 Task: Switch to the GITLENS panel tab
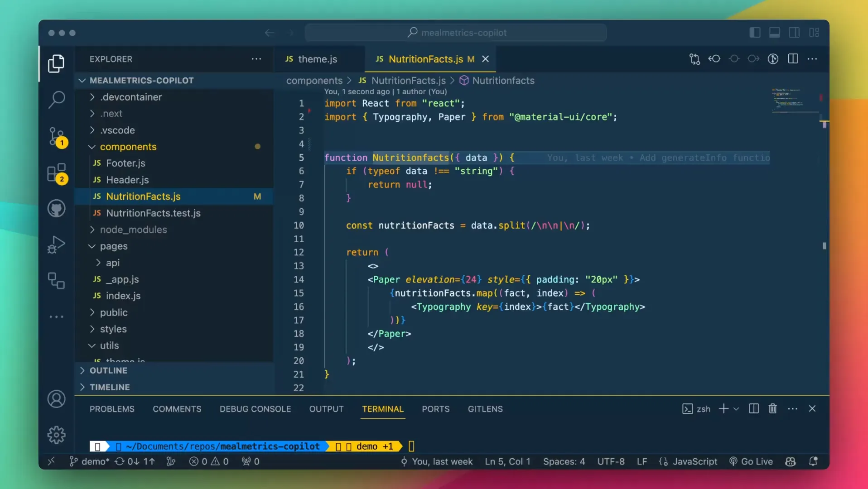(485, 409)
